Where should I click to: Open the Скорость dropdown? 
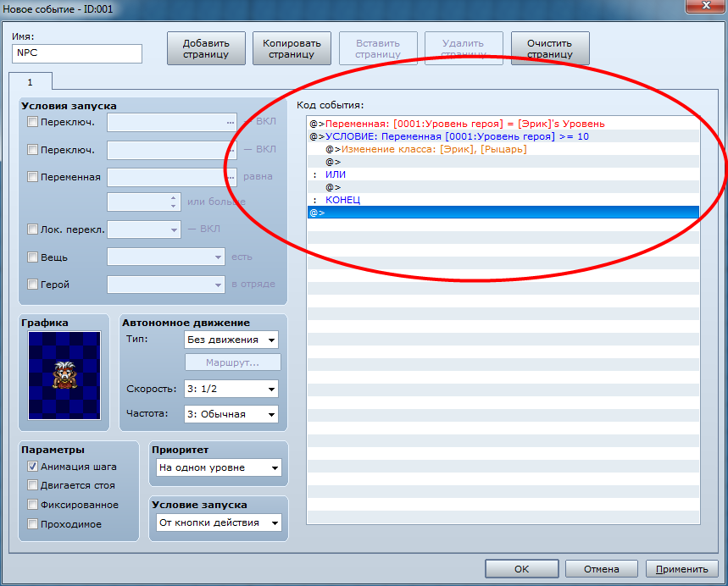[231, 389]
